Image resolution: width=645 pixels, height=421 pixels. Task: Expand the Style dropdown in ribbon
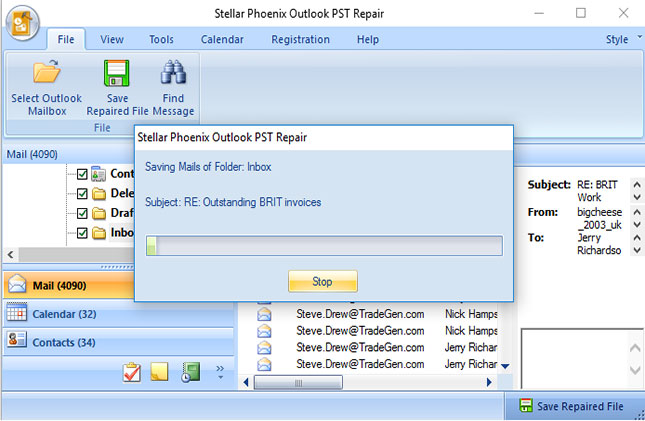click(x=622, y=40)
